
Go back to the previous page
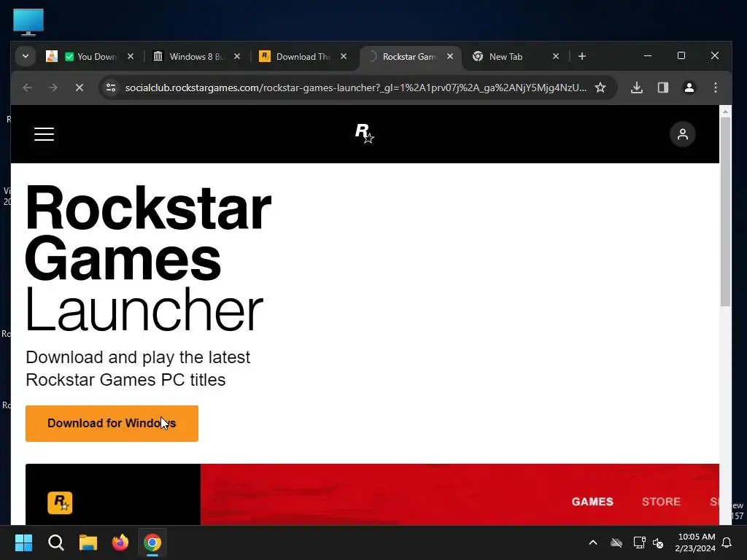27,87
